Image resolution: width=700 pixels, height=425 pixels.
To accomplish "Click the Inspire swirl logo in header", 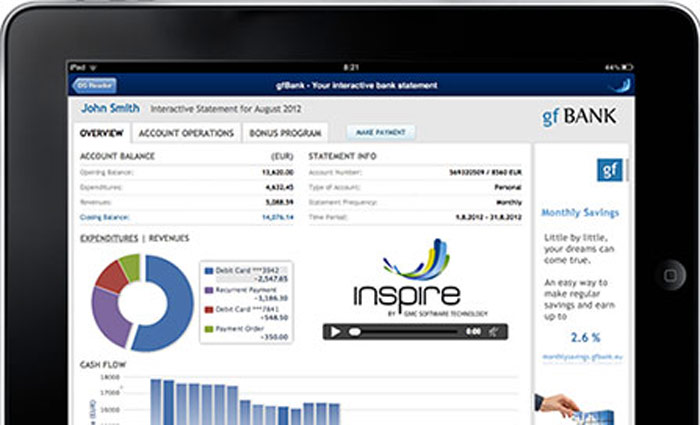I will (x=621, y=85).
